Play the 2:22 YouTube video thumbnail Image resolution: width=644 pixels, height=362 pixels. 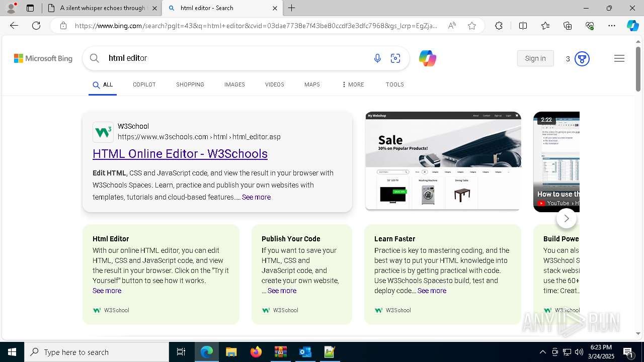pos(556,161)
